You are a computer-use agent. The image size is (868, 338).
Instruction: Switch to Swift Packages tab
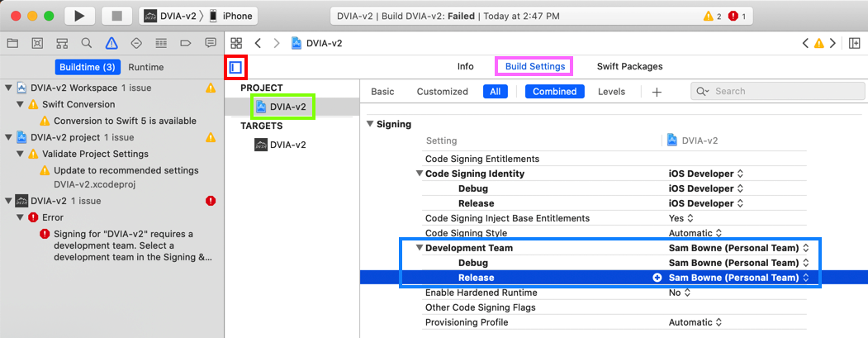629,66
